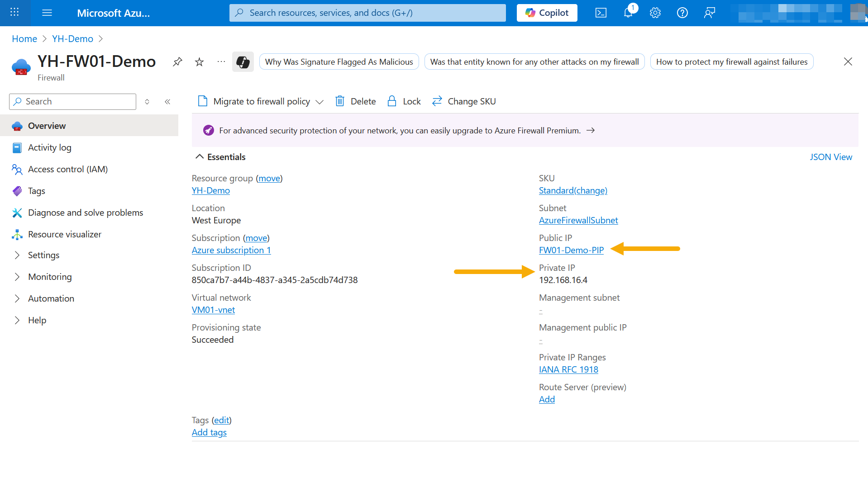Click Standard(change) SKU link
Viewport: 868px width, 482px height.
tap(573, 190)
